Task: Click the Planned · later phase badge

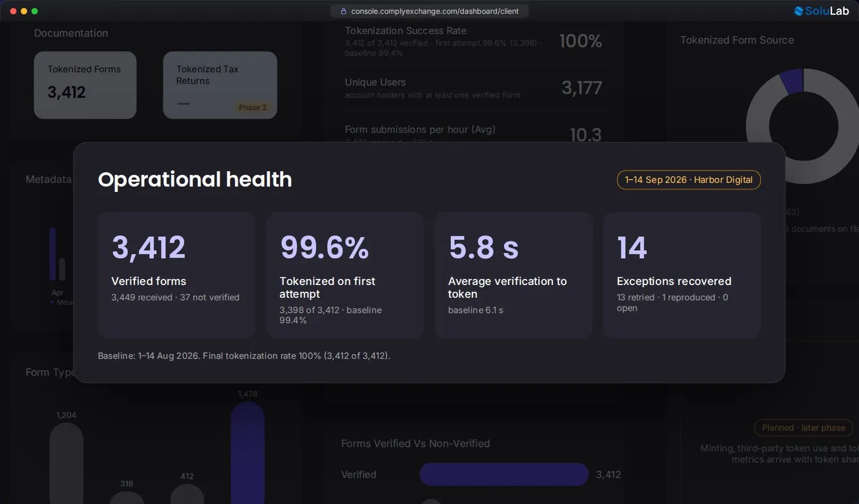Action: pos(803,428)
